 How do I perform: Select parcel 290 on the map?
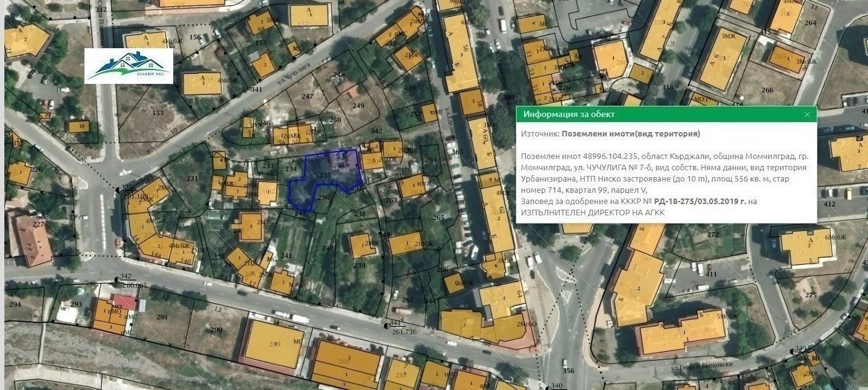216,330
